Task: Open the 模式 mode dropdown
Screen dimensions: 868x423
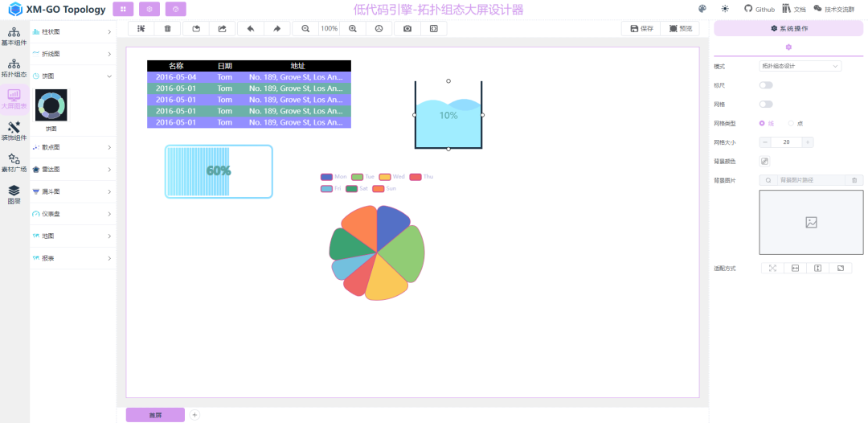Action: [x=800, y=66]
